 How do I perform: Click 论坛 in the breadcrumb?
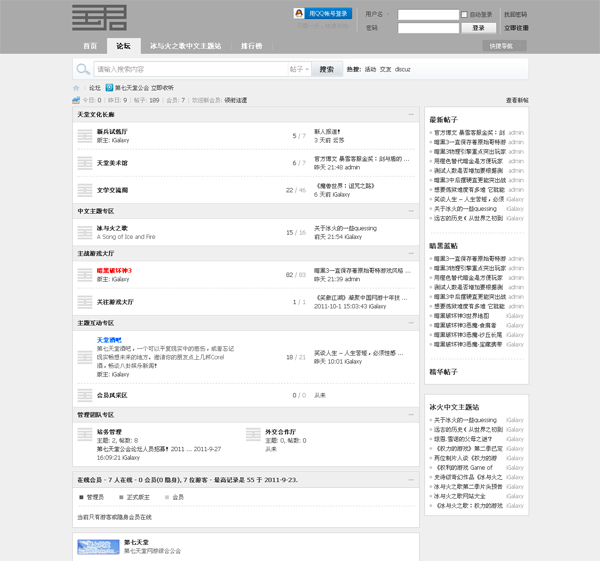click(95, 88)
